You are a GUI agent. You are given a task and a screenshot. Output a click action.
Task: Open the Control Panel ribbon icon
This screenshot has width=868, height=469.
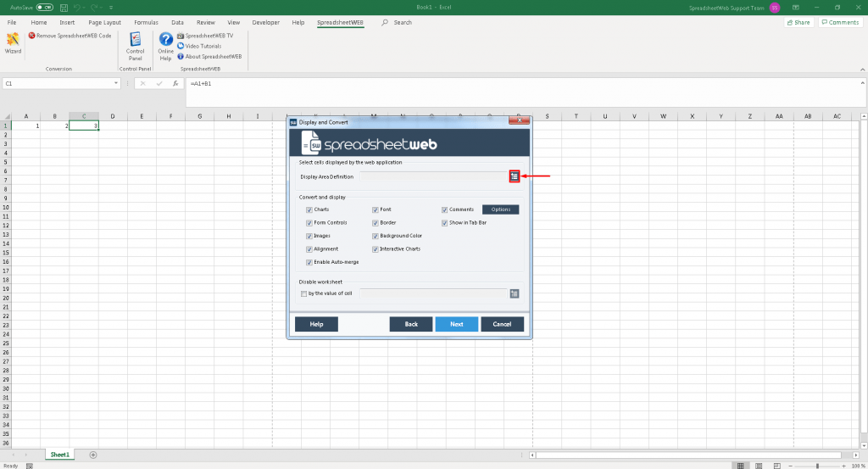[x=135, y=46]
